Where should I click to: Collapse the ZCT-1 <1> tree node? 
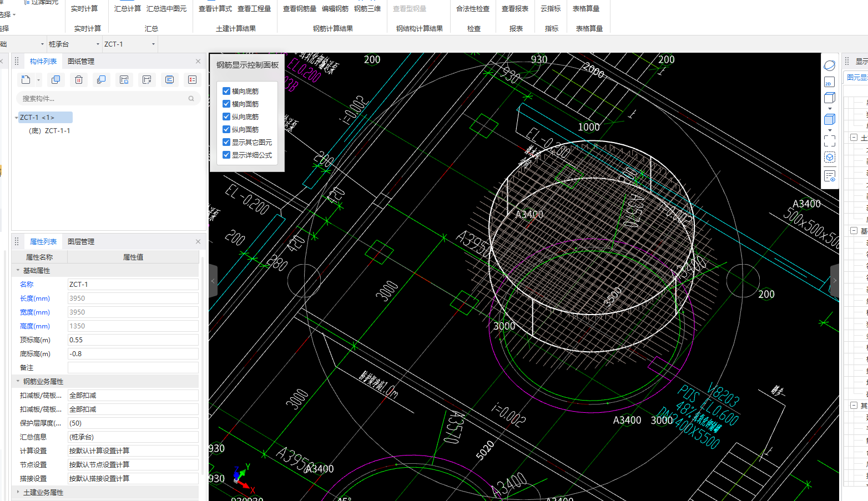(16, 118)
